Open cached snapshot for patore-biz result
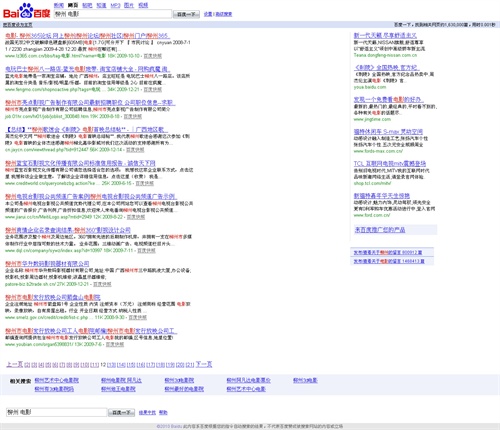The width and height of the screenshot is (500, 430). tap(102, 284)
